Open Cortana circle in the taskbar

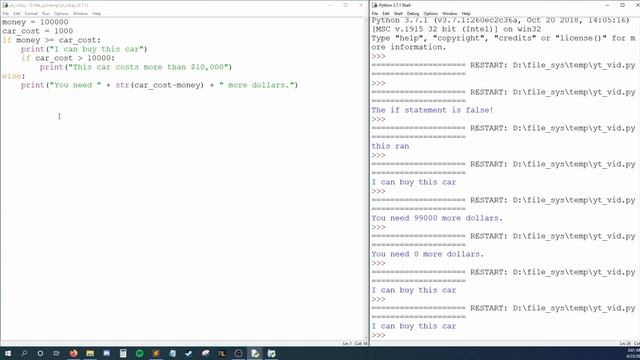(x=40, y=353)
